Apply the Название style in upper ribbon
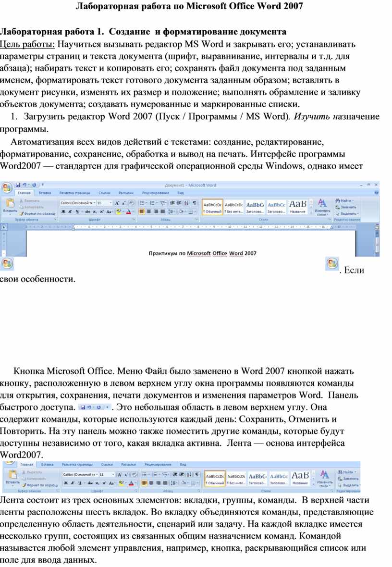 pyautogui.click(x=298, y=207)
